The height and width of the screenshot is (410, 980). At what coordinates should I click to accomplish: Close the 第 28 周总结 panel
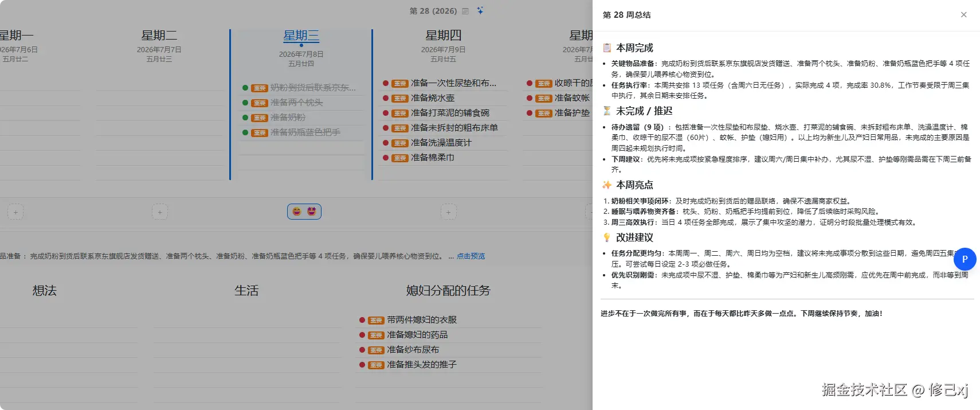click(x=964, y=15)
